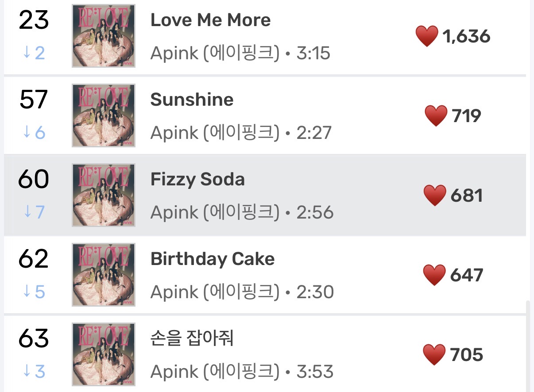Click the heart next to Birthday Cake
The height and width of the screenshot is (392, 534).
434,275
